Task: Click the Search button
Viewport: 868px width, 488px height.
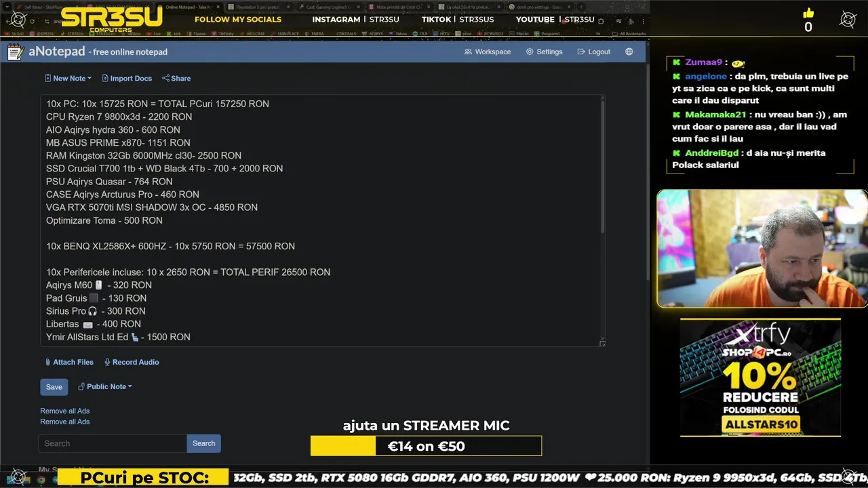Action: [x=203, y=443]
